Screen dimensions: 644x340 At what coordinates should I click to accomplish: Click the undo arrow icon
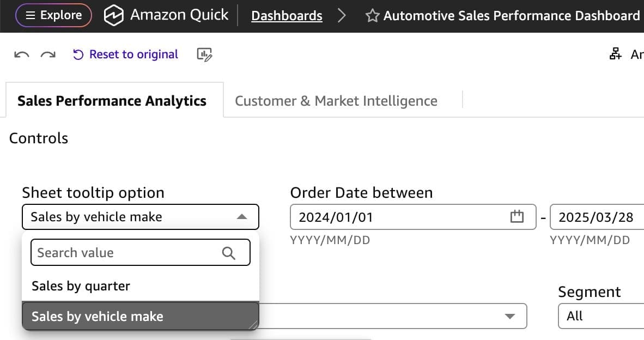(x=21, y=54)
